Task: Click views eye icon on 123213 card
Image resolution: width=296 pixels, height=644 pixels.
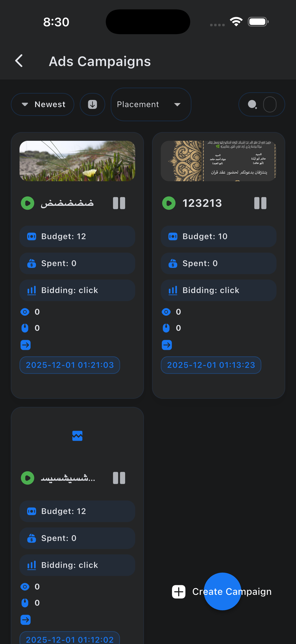Action: pyautogui.click(x=166, y=312)
